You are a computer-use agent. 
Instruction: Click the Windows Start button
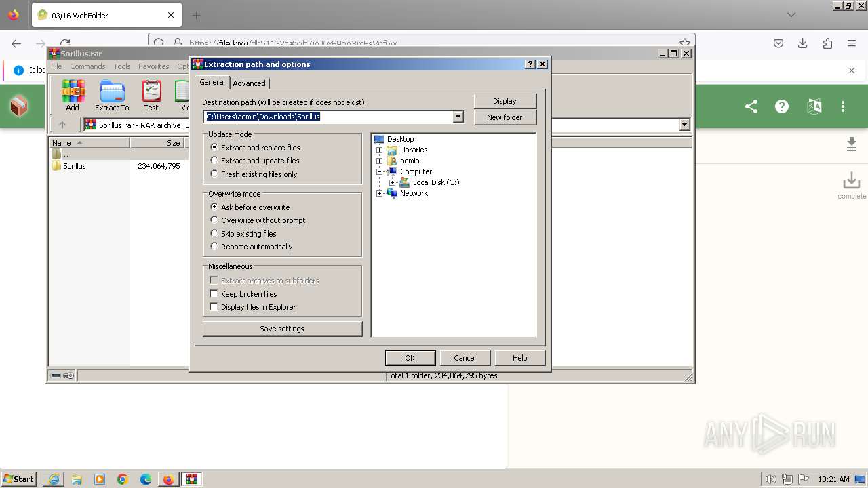click(20, 479)
